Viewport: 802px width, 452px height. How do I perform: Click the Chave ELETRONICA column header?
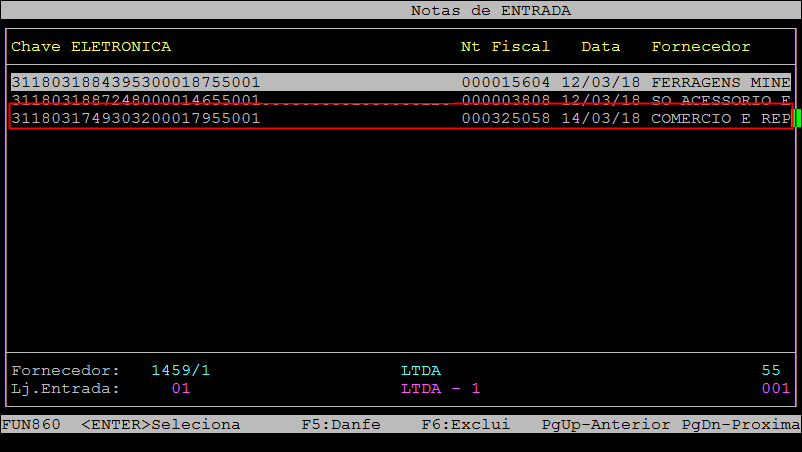coord(91,47)
